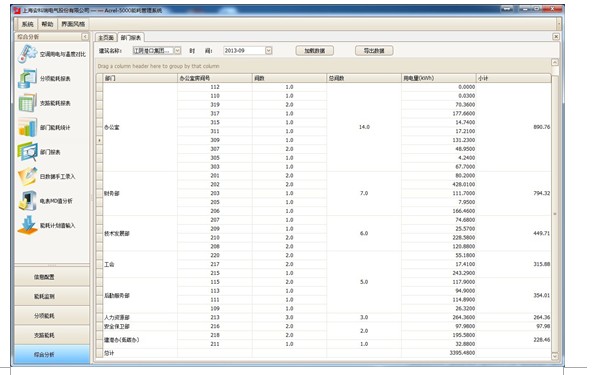Viewport: 599px width, 375px height.
Task: Open 能耗计划值输入 download arrow icon
Action: (28, 225)
